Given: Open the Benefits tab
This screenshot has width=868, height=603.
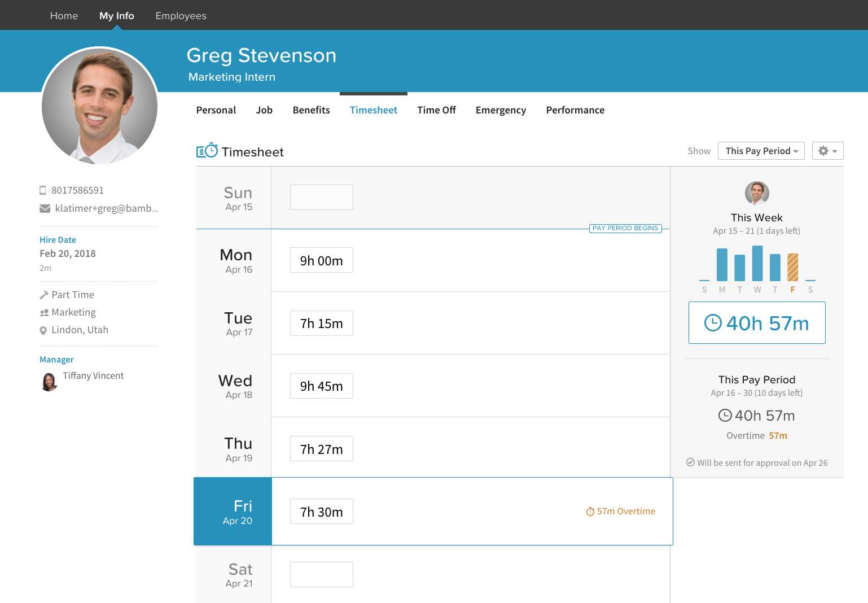Looking at the screenshot, I should tap(312, 110).
